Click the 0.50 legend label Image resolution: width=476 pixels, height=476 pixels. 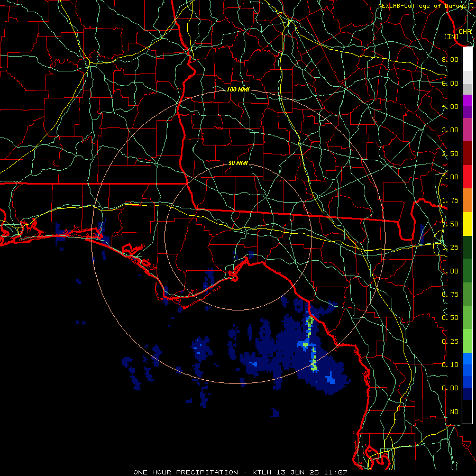450,318
